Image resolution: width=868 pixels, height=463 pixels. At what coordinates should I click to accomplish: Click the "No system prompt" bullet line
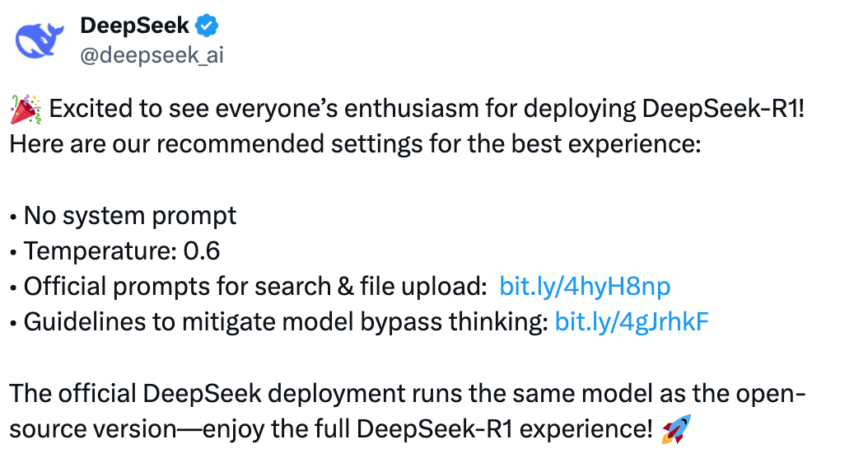click(x=123, y=216)
